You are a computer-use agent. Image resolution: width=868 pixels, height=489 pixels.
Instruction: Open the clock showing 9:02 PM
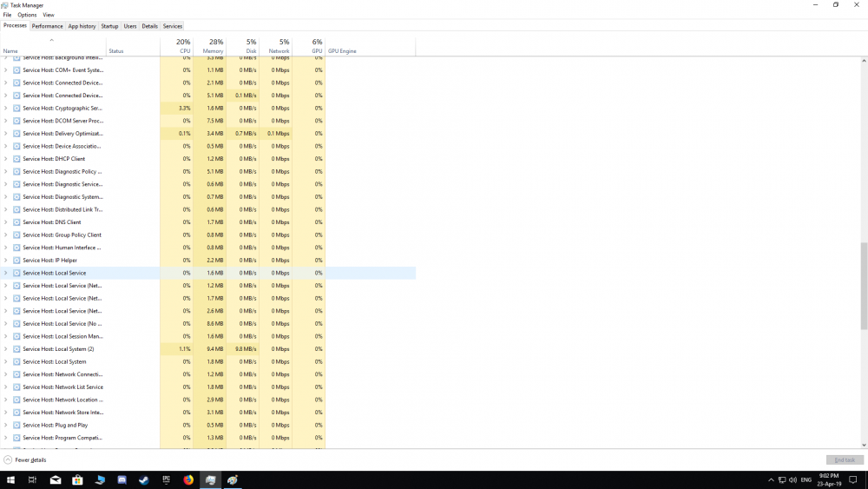[x=829, y=480]
